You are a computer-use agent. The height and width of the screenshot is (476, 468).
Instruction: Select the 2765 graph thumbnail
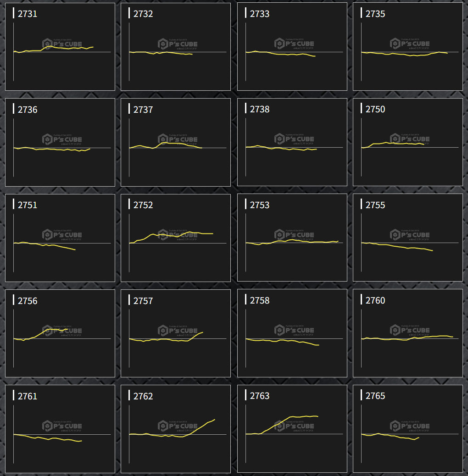pyautogui.click(x=408, y=429)
